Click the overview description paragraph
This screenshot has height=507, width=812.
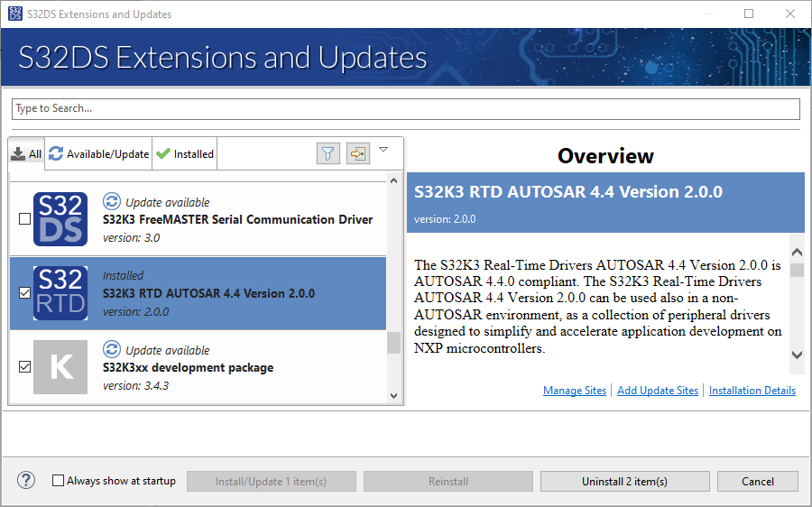pos(598,307)
